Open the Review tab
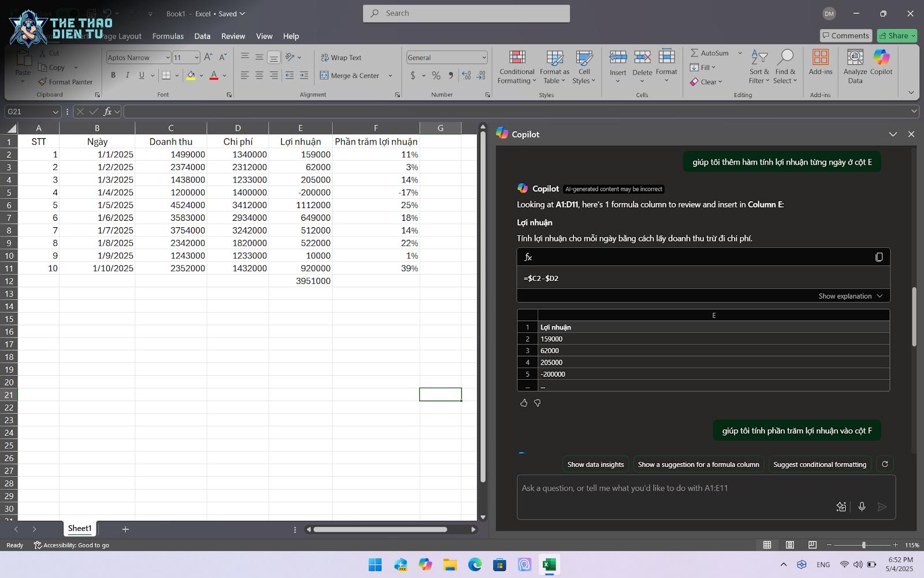Image resolution: width=924 pixels, height=578 pixels. tap(233, 36)
